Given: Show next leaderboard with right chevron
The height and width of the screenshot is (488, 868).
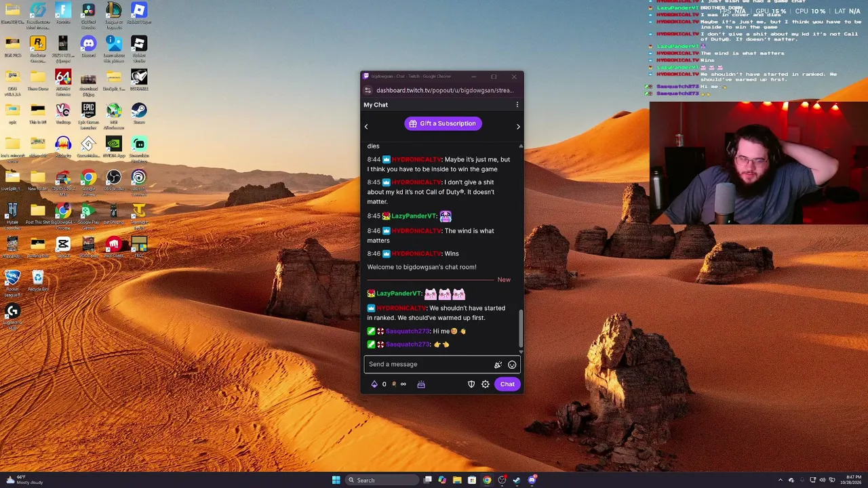Looking at the screenshot, I should tap(518, 127).
